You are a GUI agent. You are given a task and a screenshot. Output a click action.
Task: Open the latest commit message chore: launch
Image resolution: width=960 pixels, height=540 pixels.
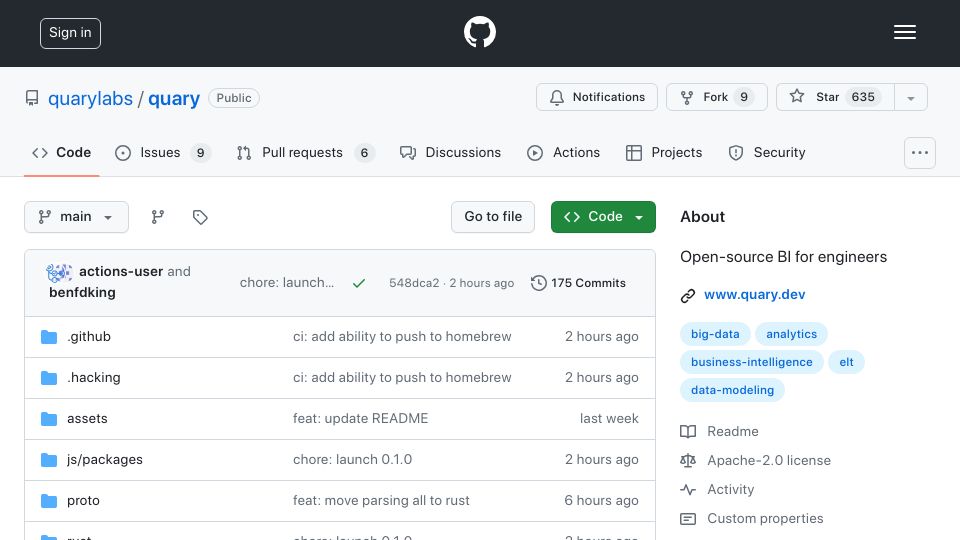coord(287,283)
